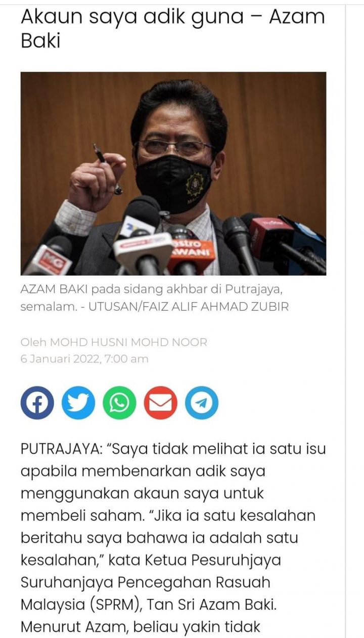Share to Telegram using paper-plane icon
Screen dimensions: 364x638
[x=202, y=403]
